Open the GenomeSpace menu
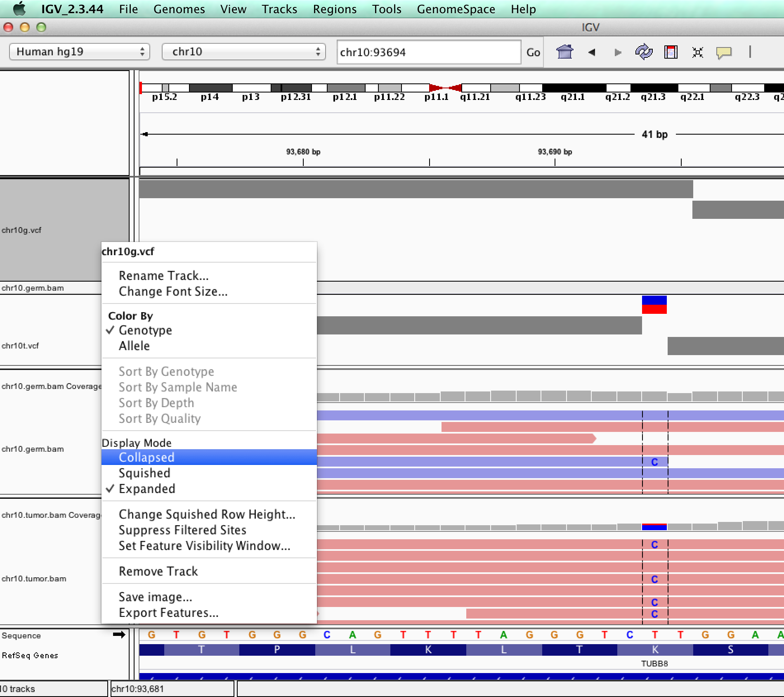 click(456, 9)
